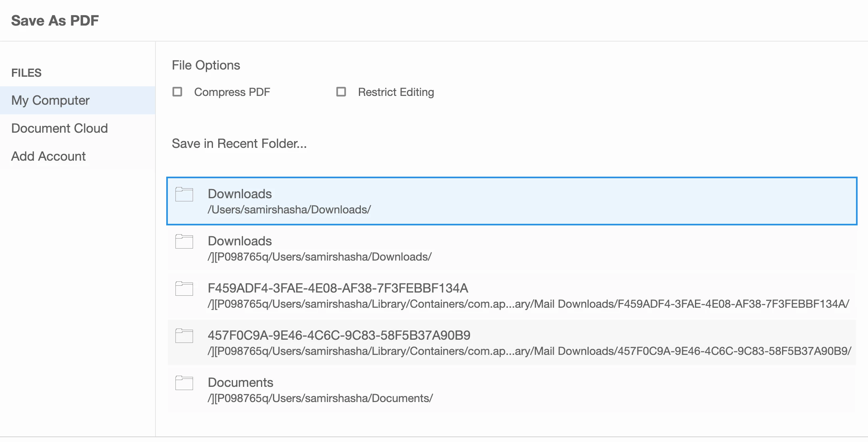Click folder icon of highlighted Downloads entry

coord(184,194)
